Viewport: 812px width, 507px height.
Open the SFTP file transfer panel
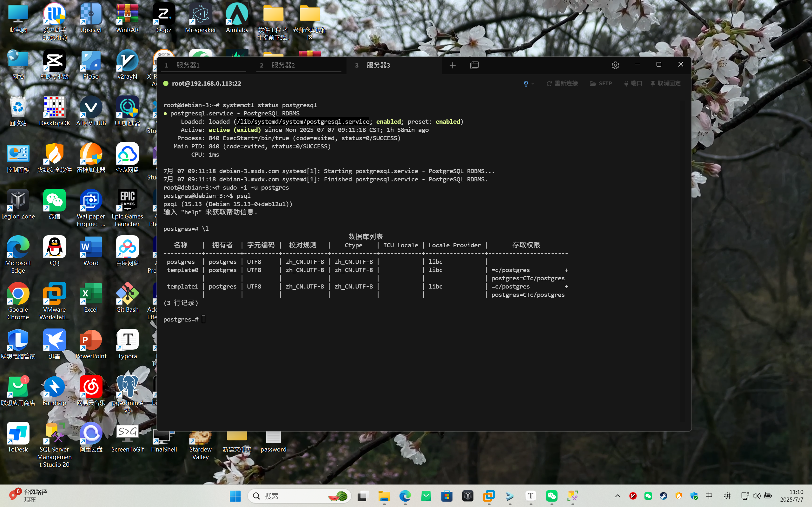click(x=601, y=83)
